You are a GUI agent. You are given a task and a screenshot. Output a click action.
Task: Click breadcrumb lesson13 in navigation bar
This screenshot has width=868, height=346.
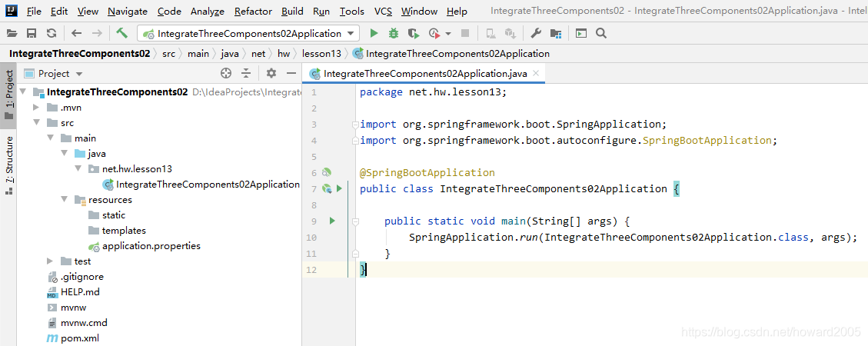tap(321, 54)
